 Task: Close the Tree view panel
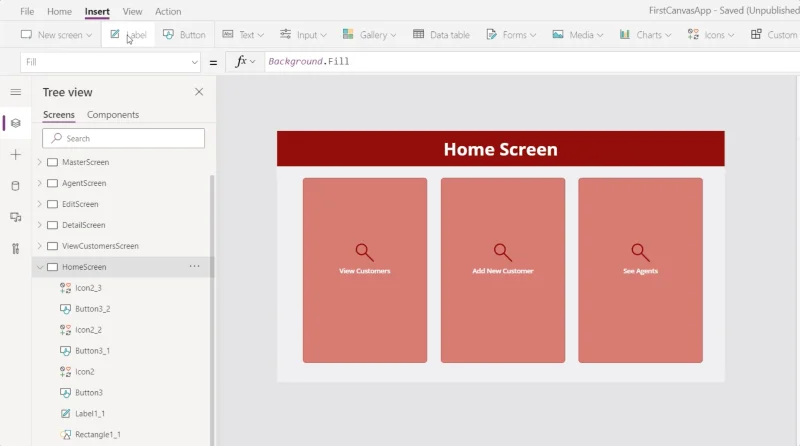(x=199, y=92)
